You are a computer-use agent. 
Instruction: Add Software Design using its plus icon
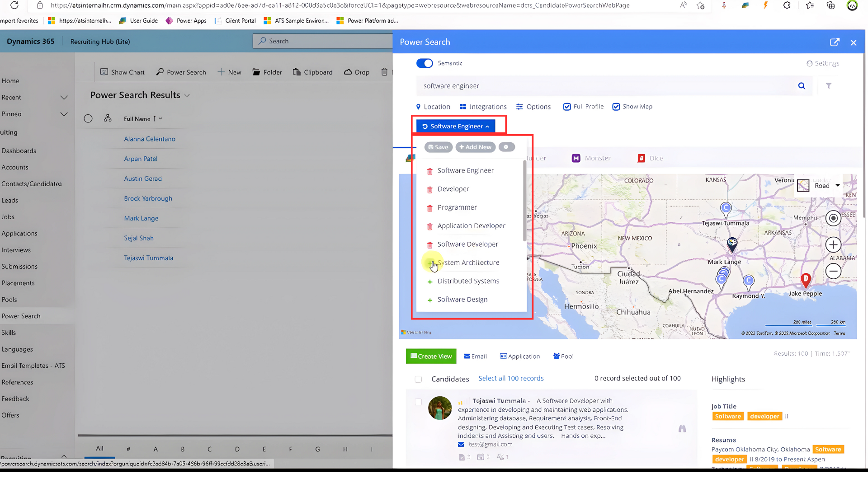[430, 300]
